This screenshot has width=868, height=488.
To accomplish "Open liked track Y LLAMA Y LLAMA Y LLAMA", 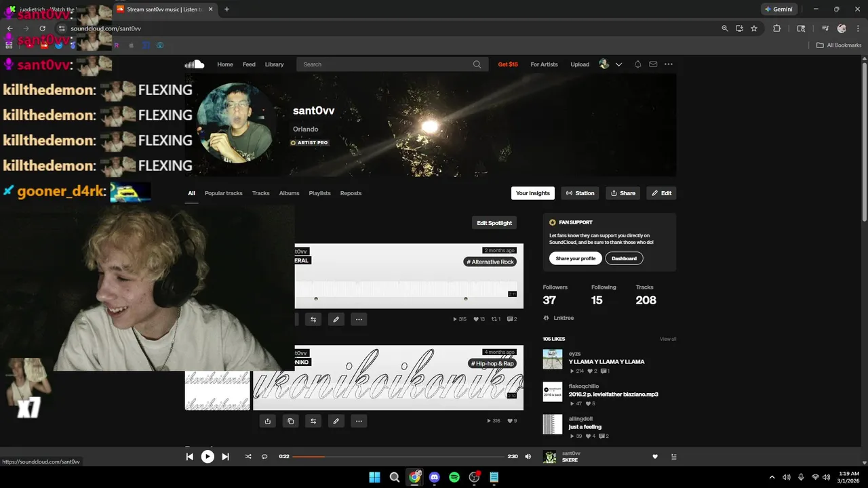I will tap(607, 362).
